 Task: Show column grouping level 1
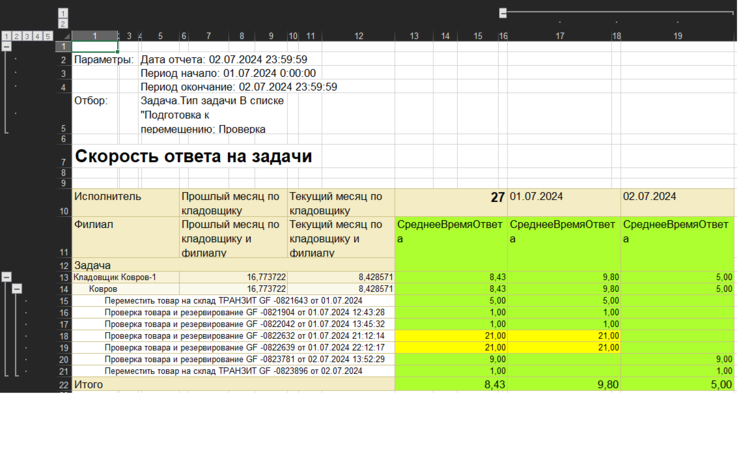coord(63,13)
